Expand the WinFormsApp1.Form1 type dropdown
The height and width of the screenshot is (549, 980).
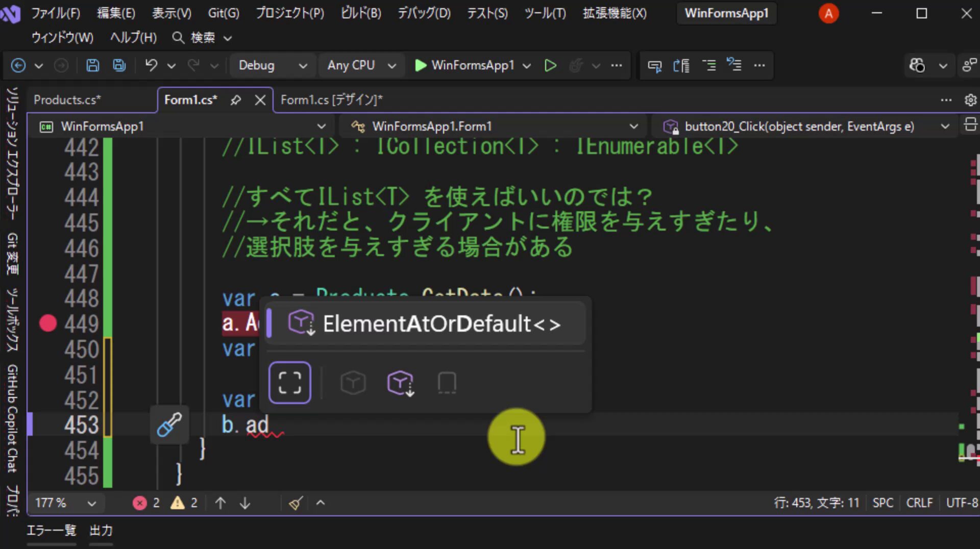click(634, 126)
